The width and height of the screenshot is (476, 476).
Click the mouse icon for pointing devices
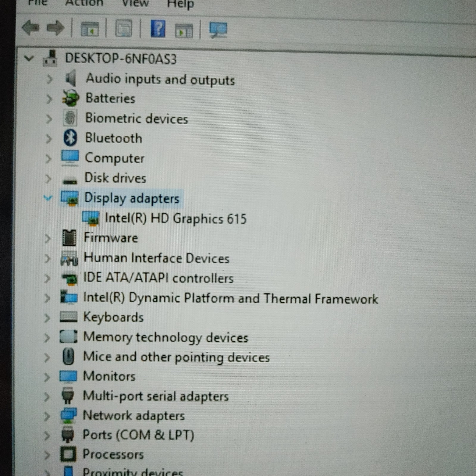coord(68,356)
